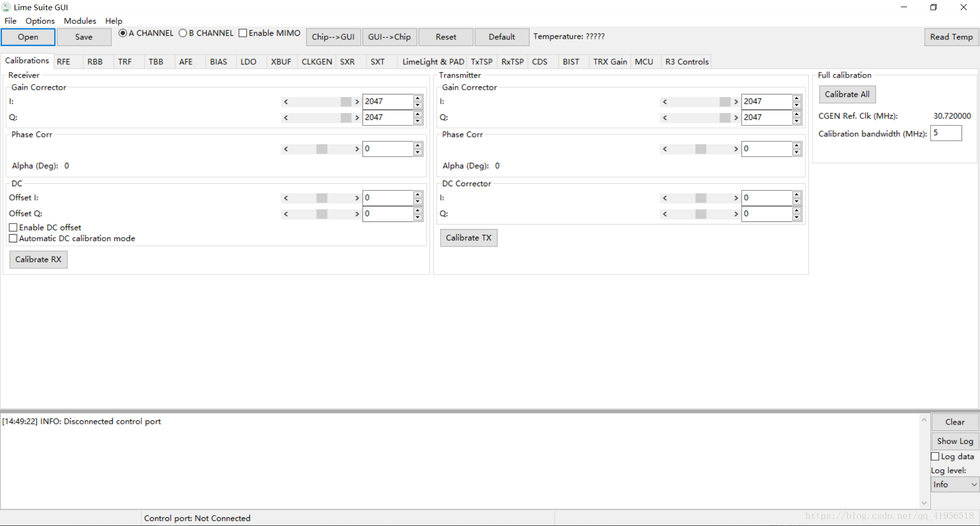Open the RxTSP tab

[x=512, y=62]
